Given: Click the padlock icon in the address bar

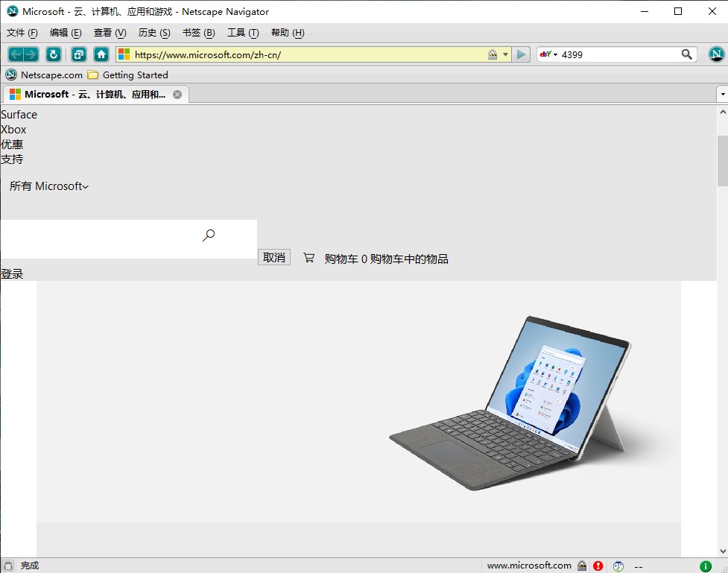Looking at the screenshot, I should (x=493, y=54).
